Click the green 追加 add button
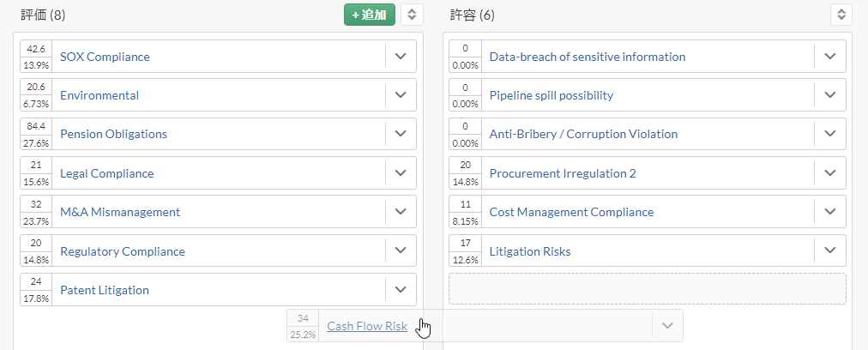Viewport: 868px width, 350px height. (369, 15)
